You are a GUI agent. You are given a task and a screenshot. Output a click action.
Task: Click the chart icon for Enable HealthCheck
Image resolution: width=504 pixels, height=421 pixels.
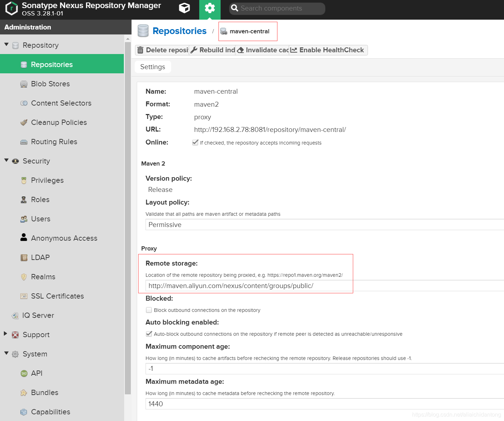(x=294, y=50)
